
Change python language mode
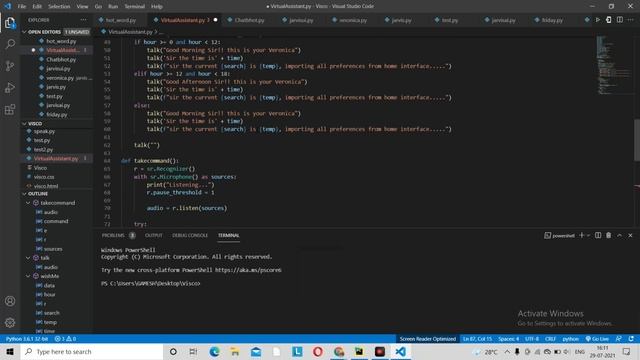[x=571, y=339]
